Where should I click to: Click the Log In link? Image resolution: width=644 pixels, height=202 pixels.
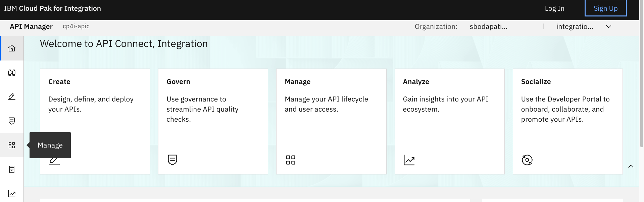tap(554, 8)
